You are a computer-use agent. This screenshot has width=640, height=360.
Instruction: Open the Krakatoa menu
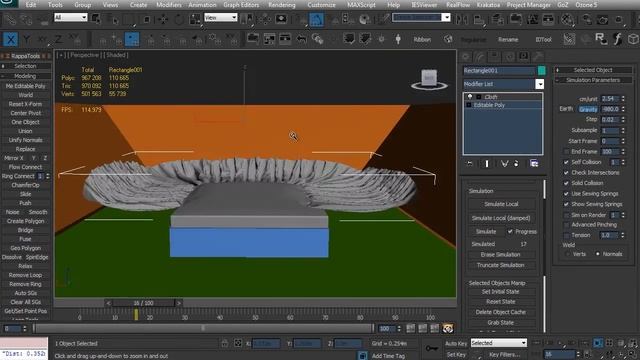[488, 5]
